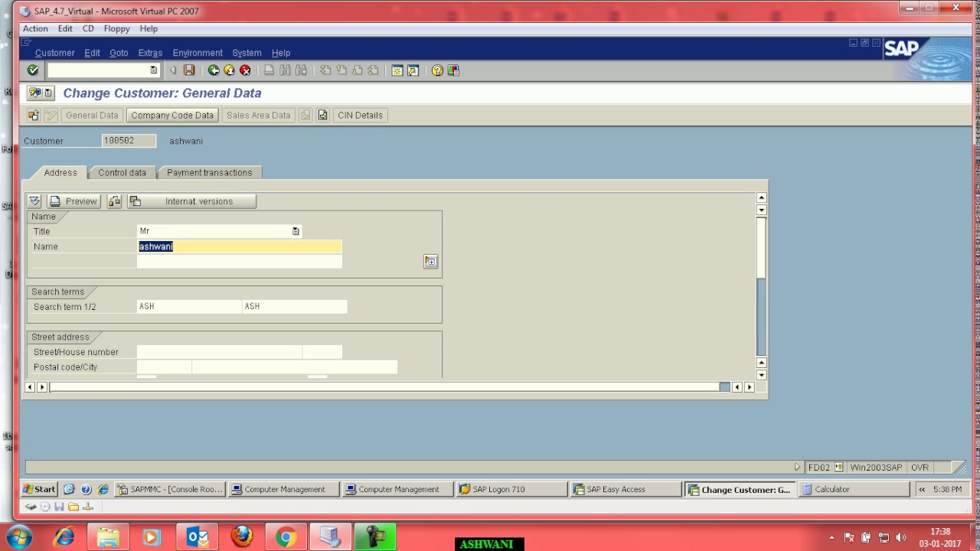This screenshot has height=551, width=980.
Task: Click the expand icon left of Preview
Action: [34, 201]
